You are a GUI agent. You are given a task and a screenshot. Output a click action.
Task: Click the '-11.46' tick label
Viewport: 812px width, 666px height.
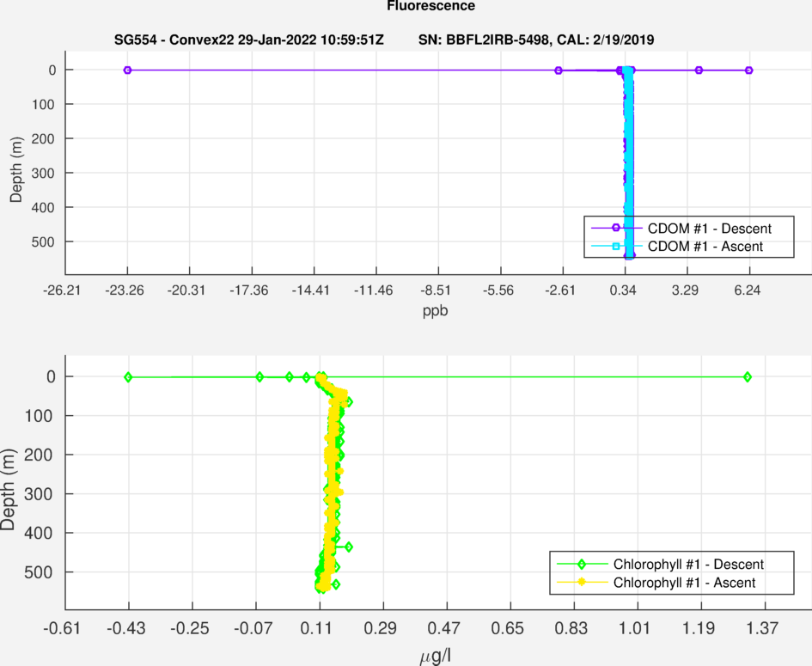coord(374,290)
